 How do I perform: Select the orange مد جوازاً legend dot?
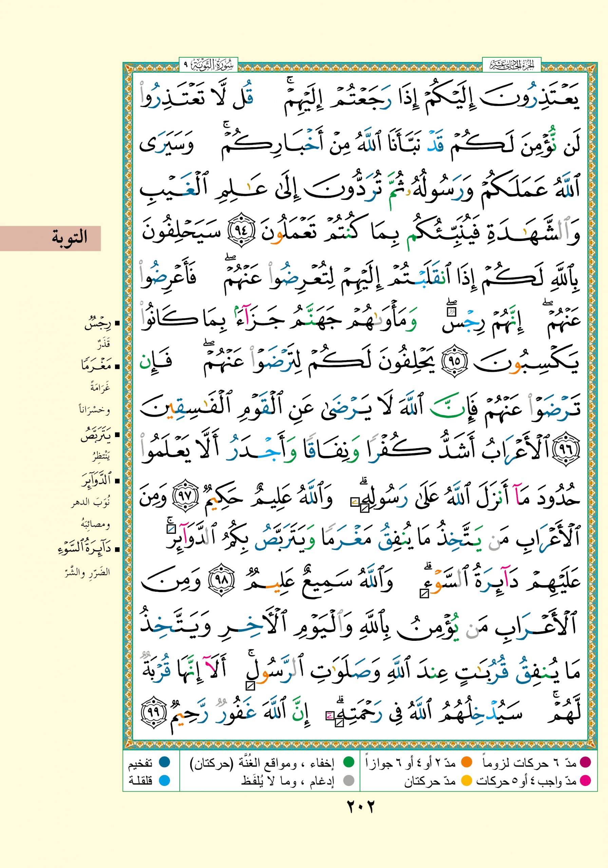click(x=467, y=763)
